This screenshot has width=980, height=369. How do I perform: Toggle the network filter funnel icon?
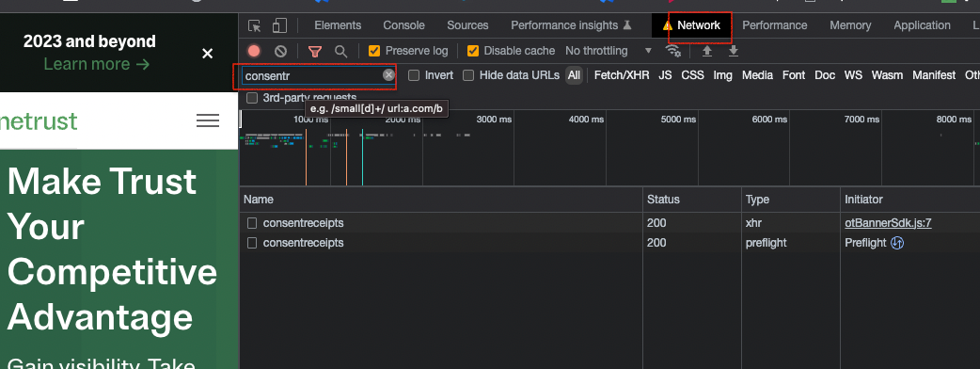(316, 51)
